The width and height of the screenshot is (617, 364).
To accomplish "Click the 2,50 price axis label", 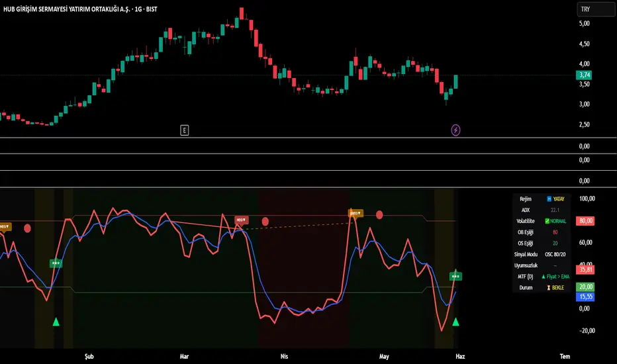I will tap(585, 124).
